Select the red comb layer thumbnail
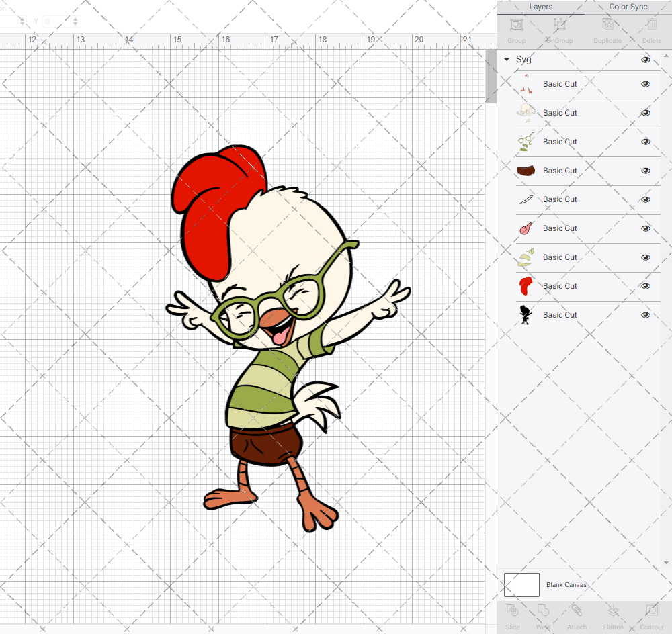 coord(526,286)
